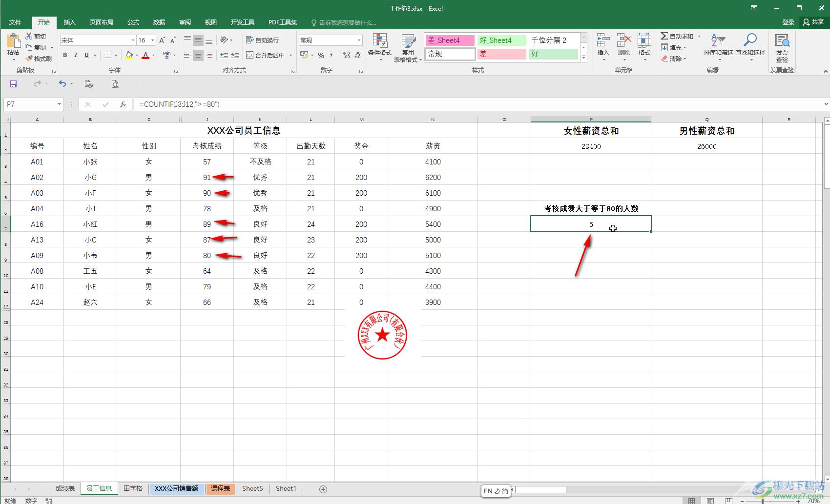
Task: Increase font size with the large A
Action: pos(162,40)
